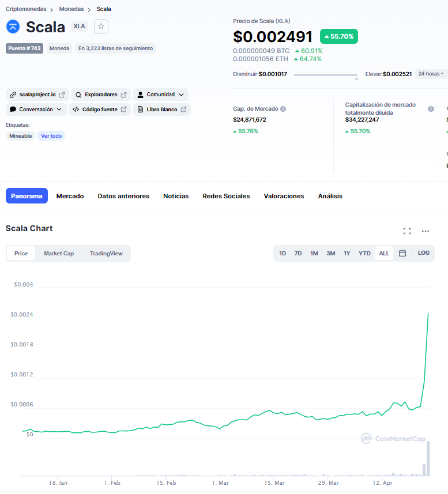
Task: Expand the Conversación dropdown
Action: [59, 110]
